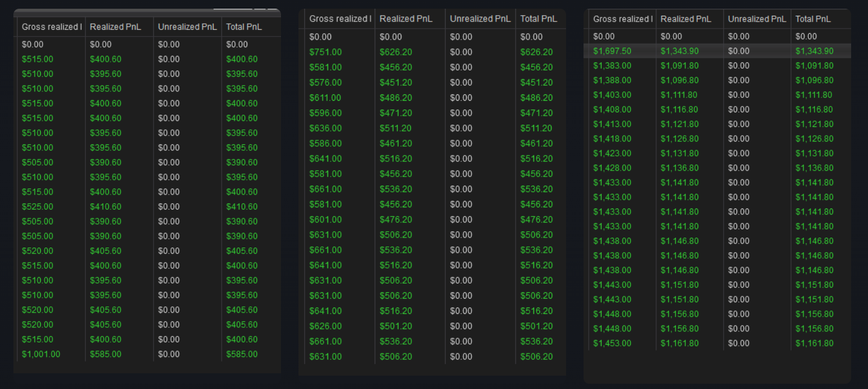Click the $1,126.80 value in Total PnL column
Viewport: 868px width, 389px height.
(814, 139)
